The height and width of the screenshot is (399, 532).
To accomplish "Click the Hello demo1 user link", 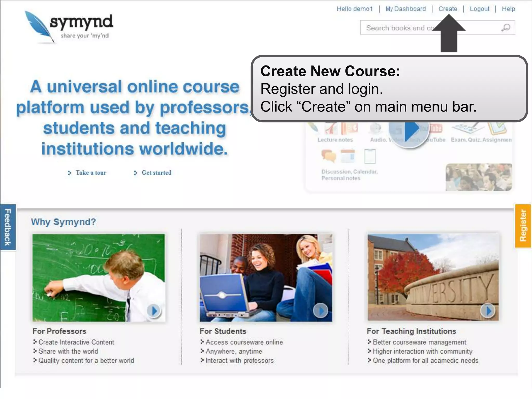I will click(355, 9).
